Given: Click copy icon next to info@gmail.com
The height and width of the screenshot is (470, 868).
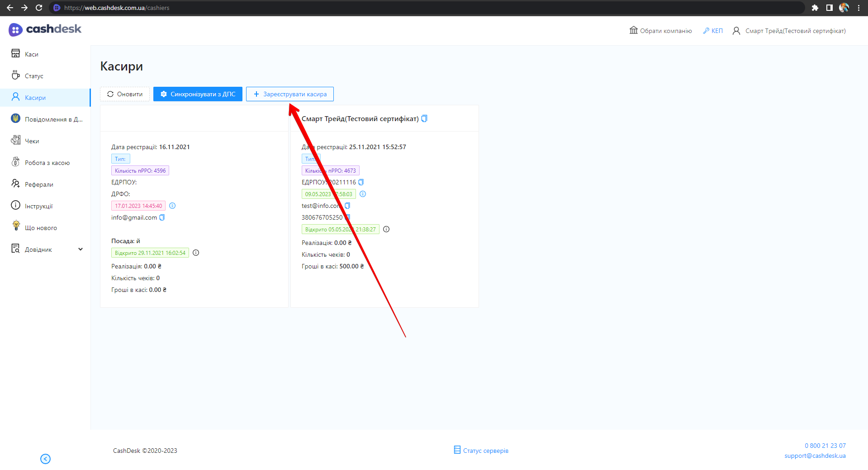Looking at the screenshot, I should [x=162, y=217].
